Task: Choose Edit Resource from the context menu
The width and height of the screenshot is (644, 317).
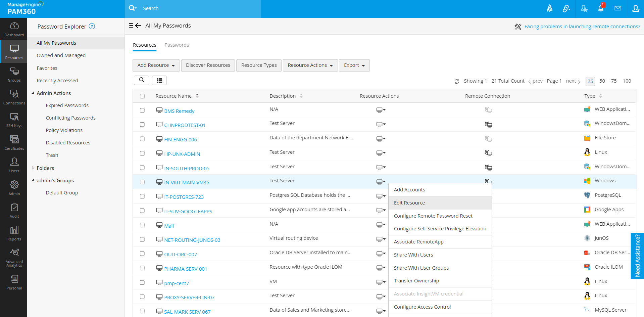Action: click(x=409, y=203)
